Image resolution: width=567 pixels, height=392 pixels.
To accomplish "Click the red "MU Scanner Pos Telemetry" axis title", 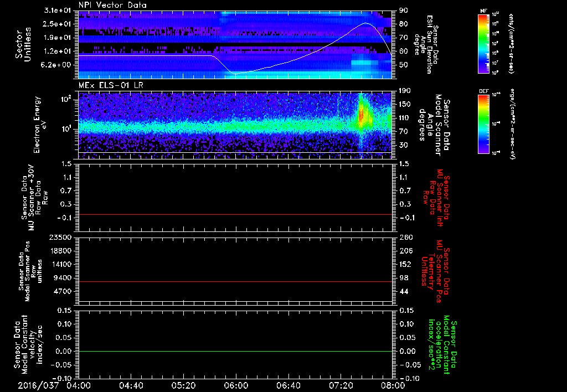I will (x=435, y=271).
